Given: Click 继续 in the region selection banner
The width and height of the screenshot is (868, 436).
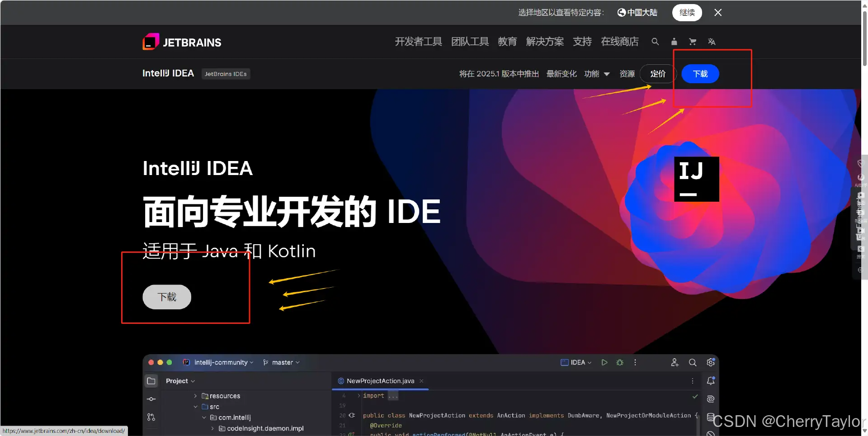Looking at the screenshot, I should [687, 12].
